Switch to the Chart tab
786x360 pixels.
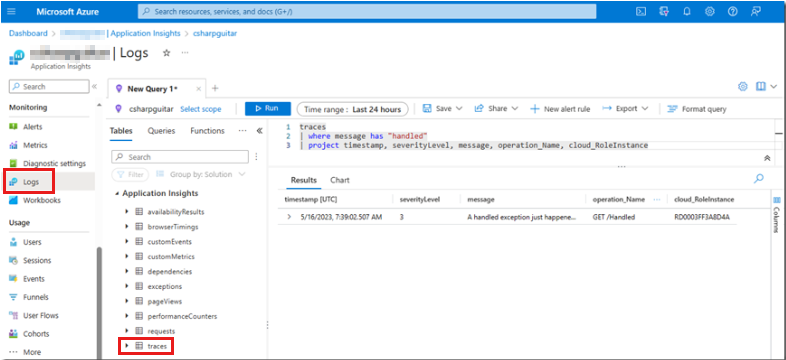(340, 180)
